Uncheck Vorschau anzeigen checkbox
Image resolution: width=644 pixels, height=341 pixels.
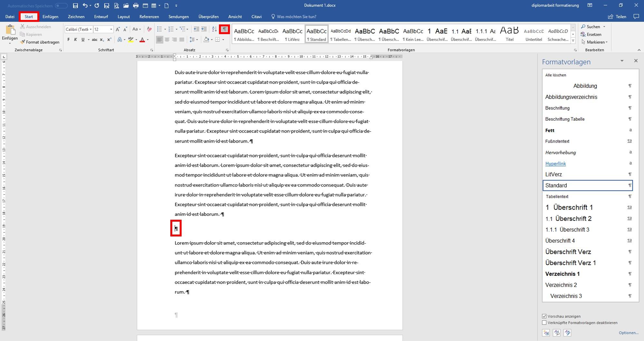pyautogui.click(x=544, y=316)
